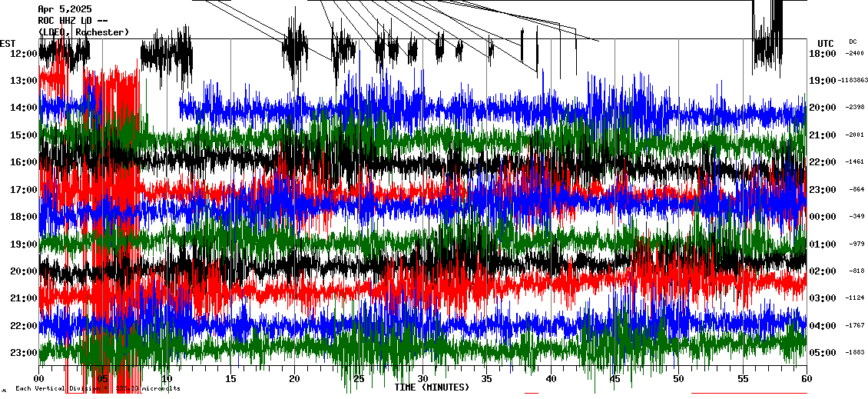Click the 00:00 UTC row label
The image size is (868, 399).
click(x=822, y=217)
